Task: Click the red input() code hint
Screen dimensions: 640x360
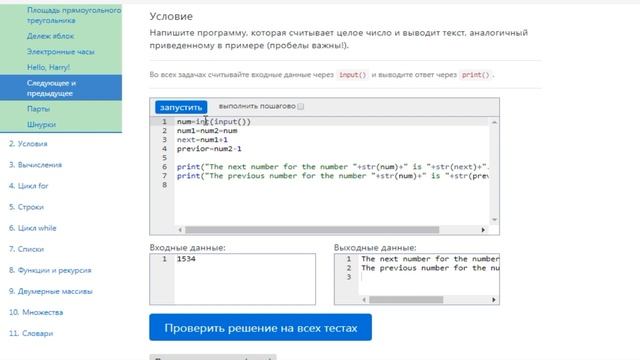Action: click(x=353, y=75)
